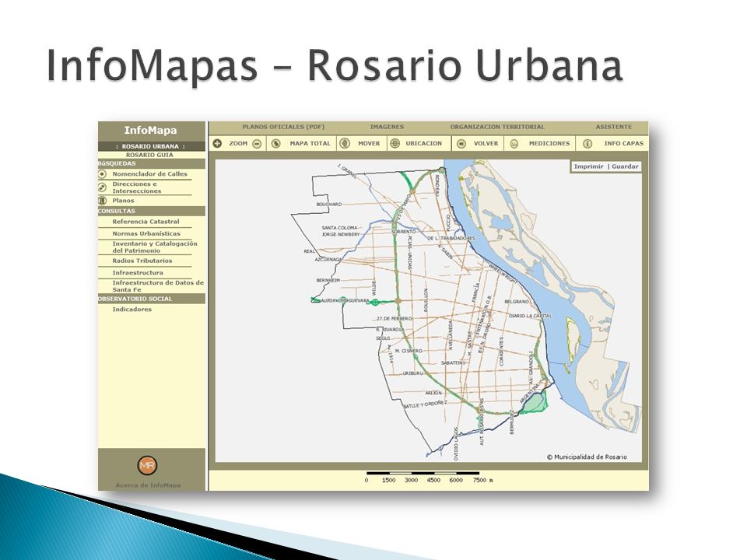Click the M. CISNERO label on map

click(409, 351)
